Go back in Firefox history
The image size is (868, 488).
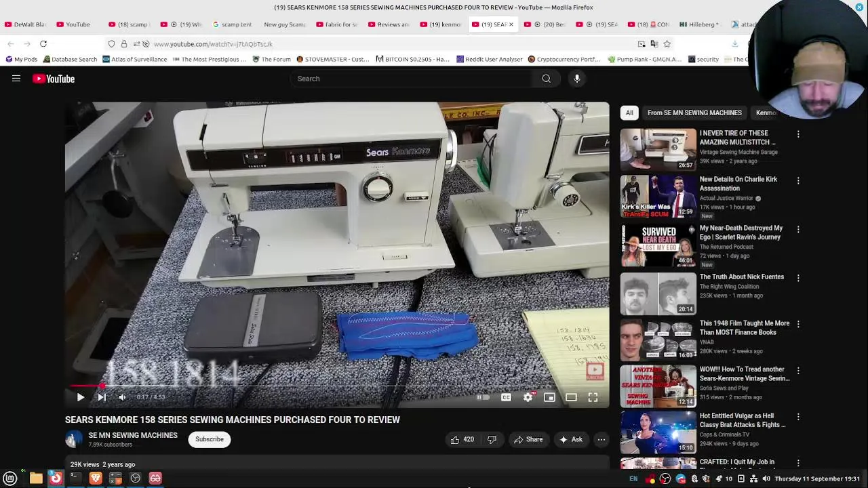click(11, 44)
